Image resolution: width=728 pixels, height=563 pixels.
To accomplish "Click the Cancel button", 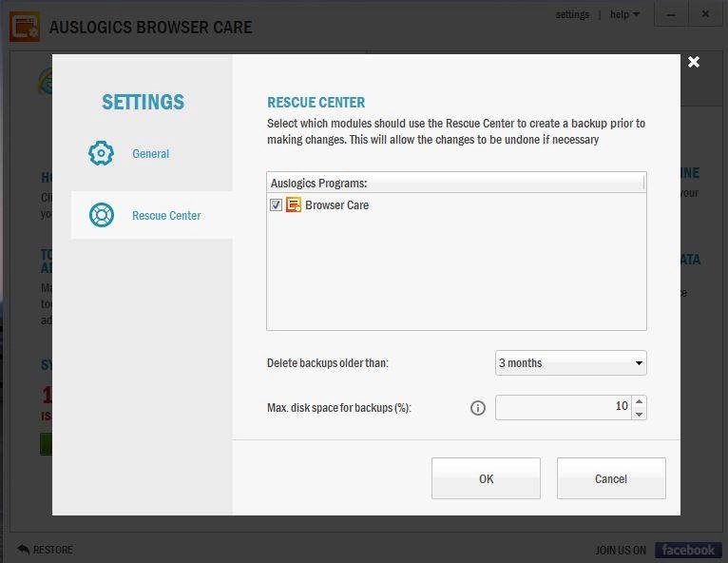I will (611, 478).
